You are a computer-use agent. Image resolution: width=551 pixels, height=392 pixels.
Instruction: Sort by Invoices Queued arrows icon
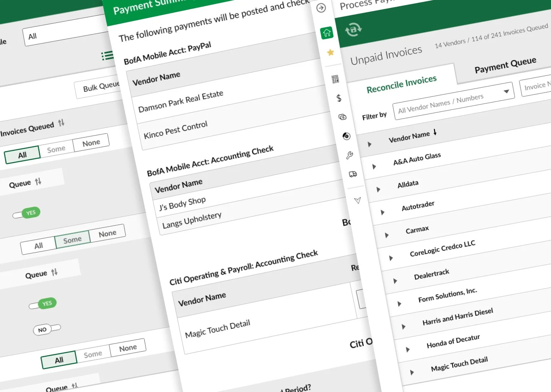click(61, 123)
